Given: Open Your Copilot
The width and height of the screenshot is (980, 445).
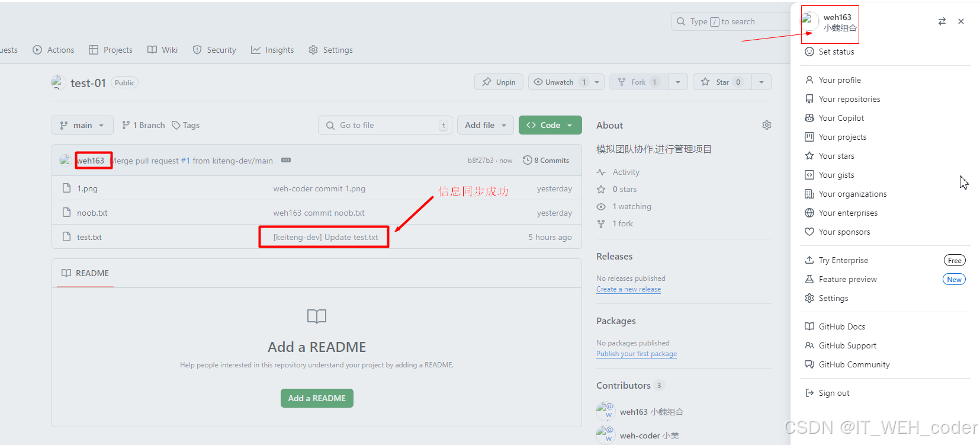Looking at the screenshot, I should (885, 118).
